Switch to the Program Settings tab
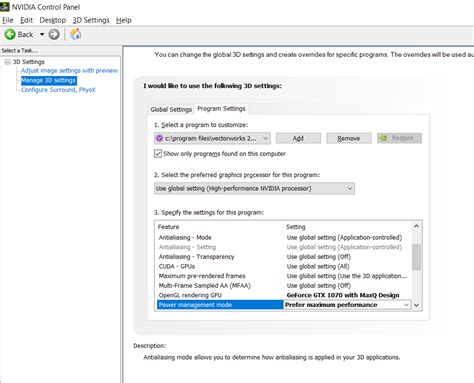The width and height of the screenshot is (474, 383). [x=221, y=109]
